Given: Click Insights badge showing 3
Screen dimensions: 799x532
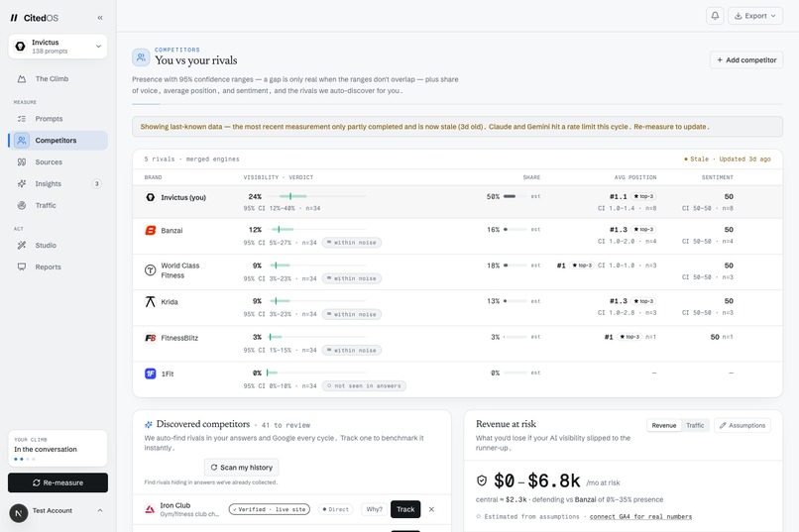Looking at the screenshot, I should pos(97,184).
